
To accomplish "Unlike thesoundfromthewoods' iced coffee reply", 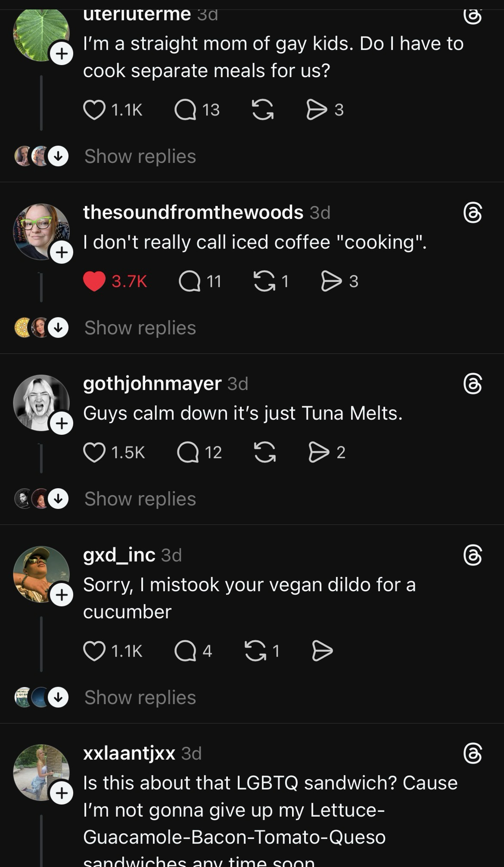I will (x=94, y=281).
